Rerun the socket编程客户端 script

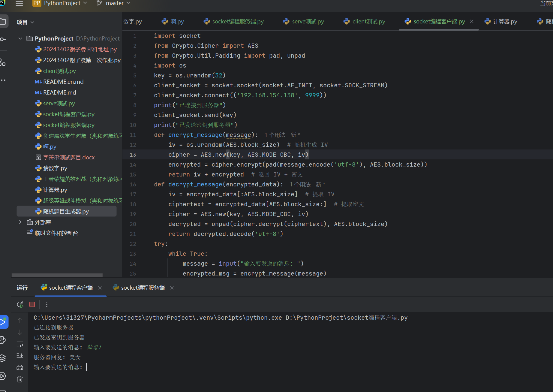click(x=20, y=304)
